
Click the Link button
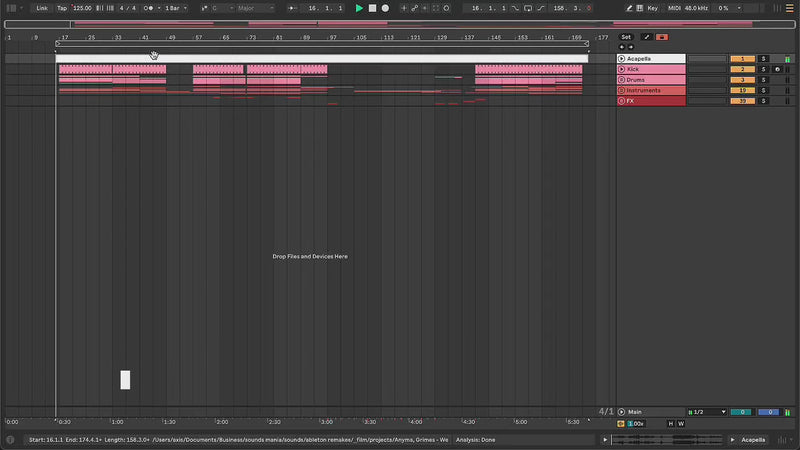(41, 8)
